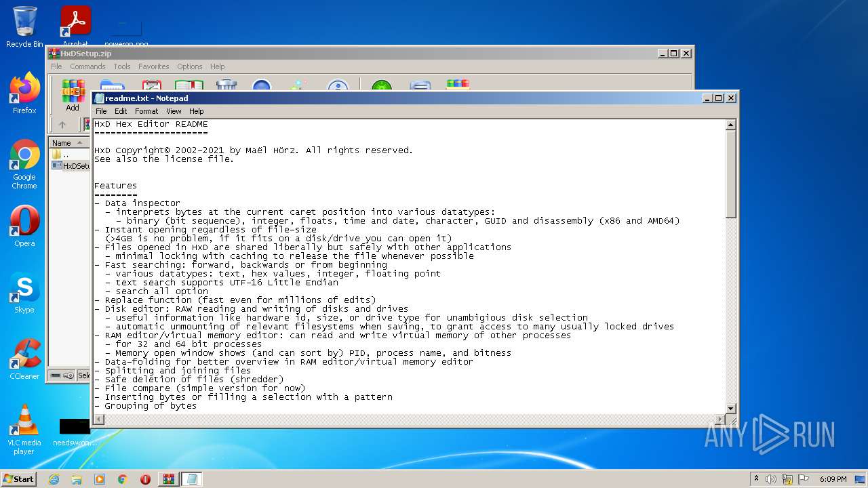868x488 pixels.
Task: Switch to WinRAR via taskbar button
Action: (168, 479)
